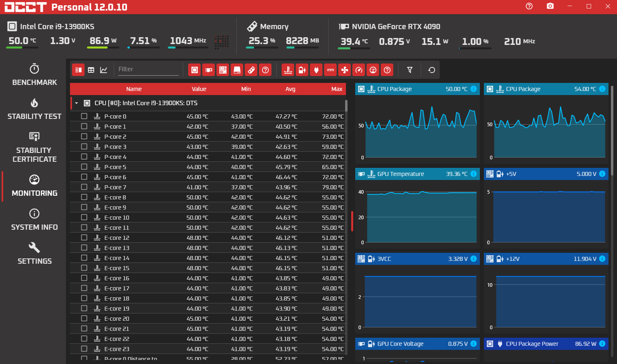Toggle the motherboard sensor filter icon
The image size is (617, 364).
(x=223, y=70)
